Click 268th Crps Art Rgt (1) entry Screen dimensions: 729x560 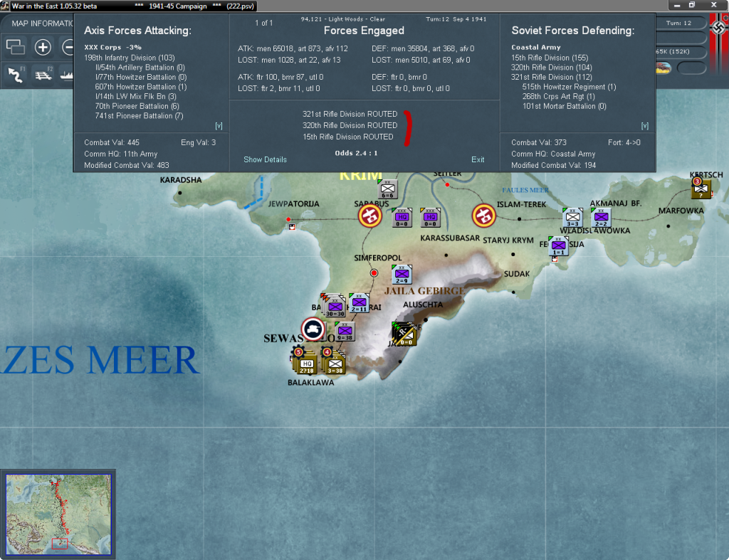pyautogui.click(x=558, y=97)
